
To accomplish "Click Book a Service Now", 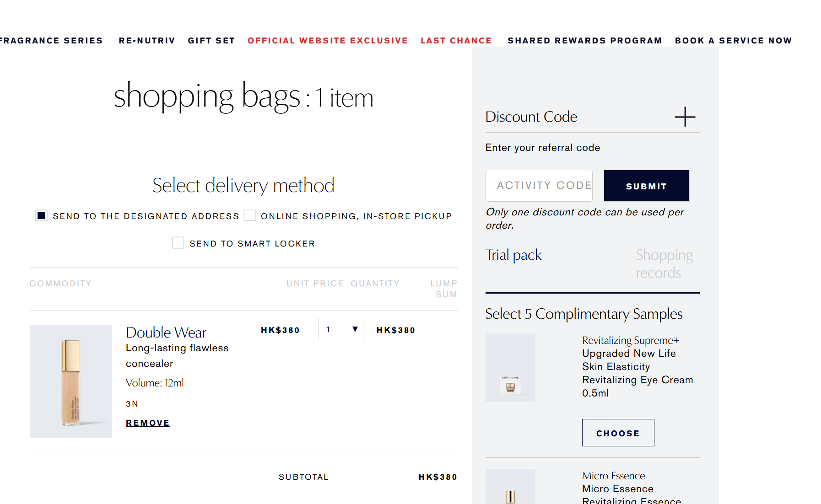I will [x=733, y=40].
